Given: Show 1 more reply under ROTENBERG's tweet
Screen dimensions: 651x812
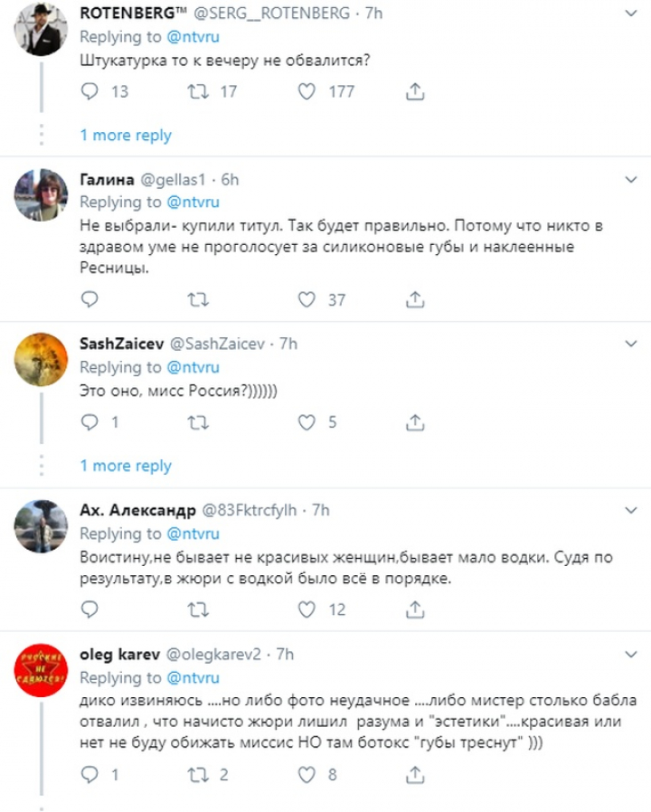Looking at the screenshot, I should click(125, 136).
